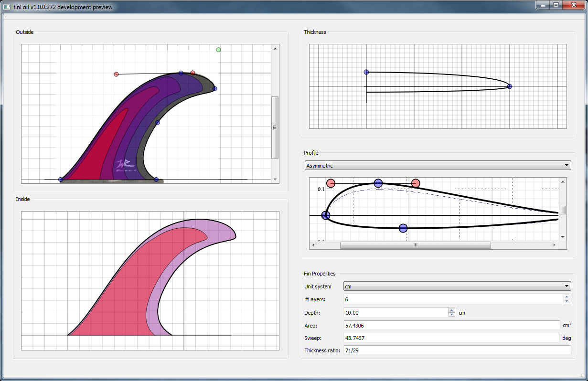Viewport: 588px width, 381px height.
Task: Select the blue leading-edge point in the Profile editor
Action: coord(325,215)
